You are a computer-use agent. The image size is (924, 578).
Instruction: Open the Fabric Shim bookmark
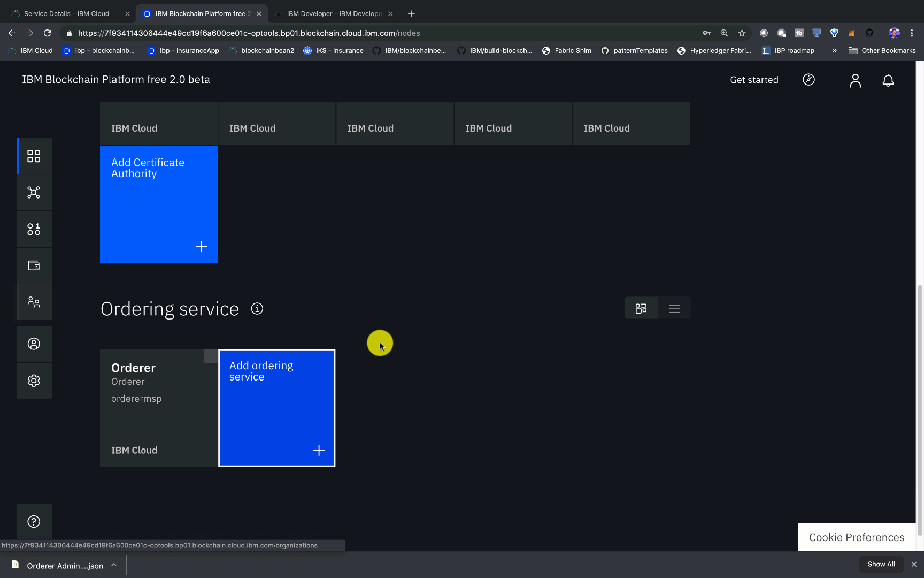[x=566, y=51]
